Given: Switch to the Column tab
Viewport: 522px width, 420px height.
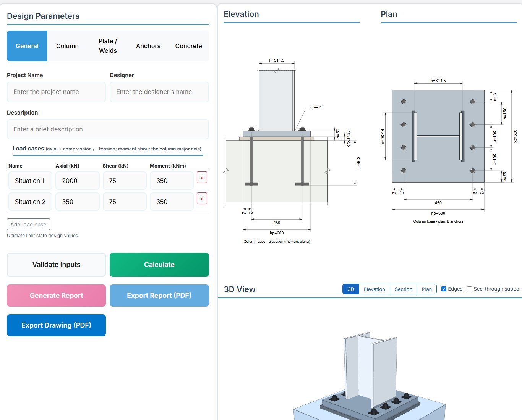Looking at the screenshot, I should tap(67, 46).
